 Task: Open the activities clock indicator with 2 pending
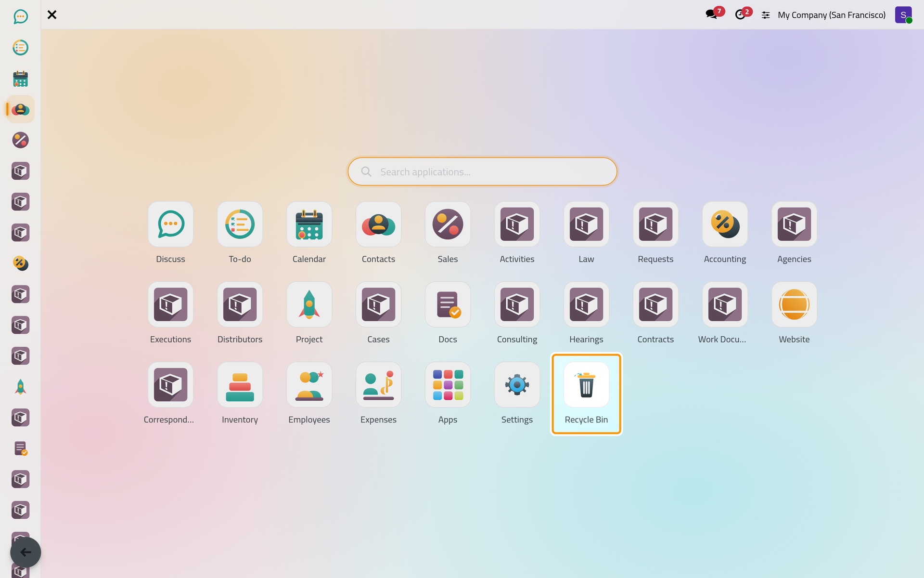pos(743,13)
